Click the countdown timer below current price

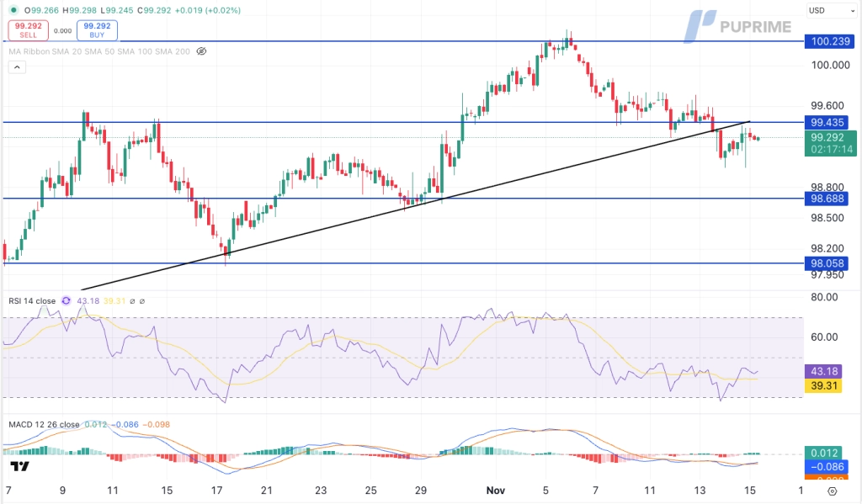click(829, 149)
